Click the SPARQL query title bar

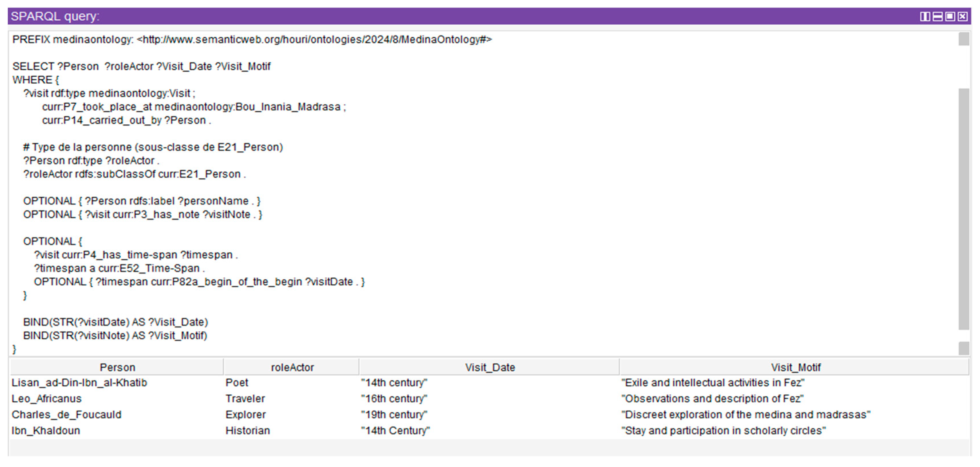pyautogui.click(x=456, y=16)
